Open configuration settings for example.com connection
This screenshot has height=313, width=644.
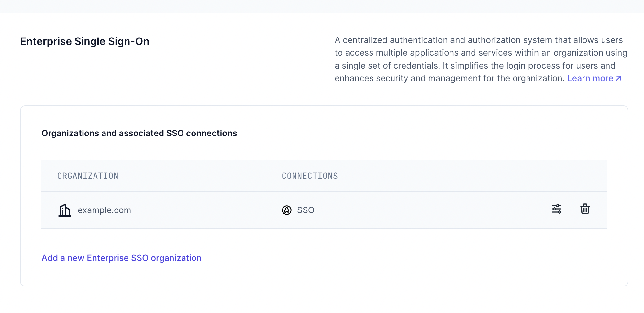(556, 209)
